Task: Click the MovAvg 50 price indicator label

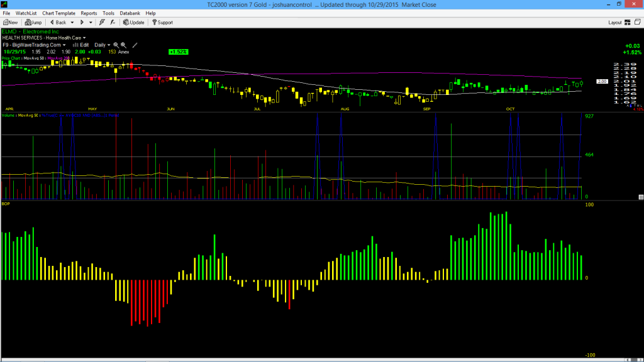Action: coord(34,58)
